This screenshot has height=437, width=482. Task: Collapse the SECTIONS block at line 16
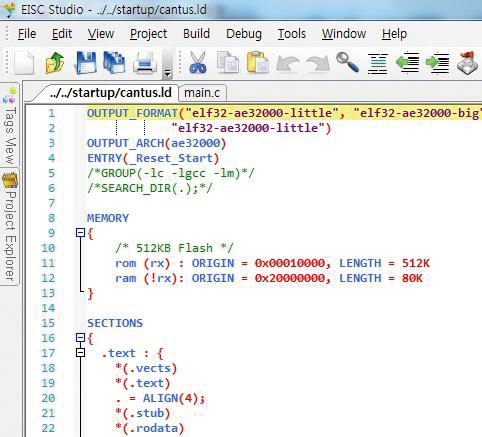click(80, 338)
